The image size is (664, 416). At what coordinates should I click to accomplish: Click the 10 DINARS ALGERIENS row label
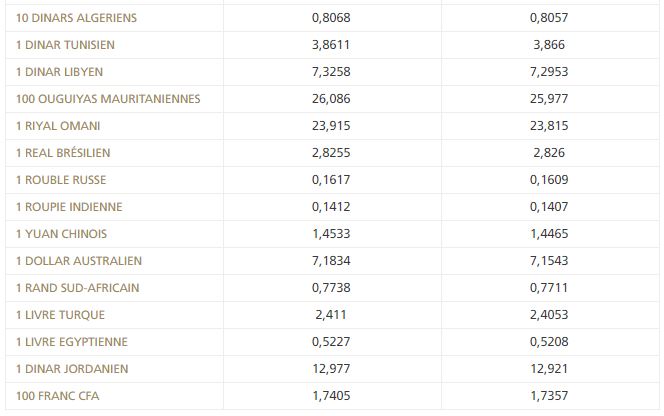(x=77, y=18)
